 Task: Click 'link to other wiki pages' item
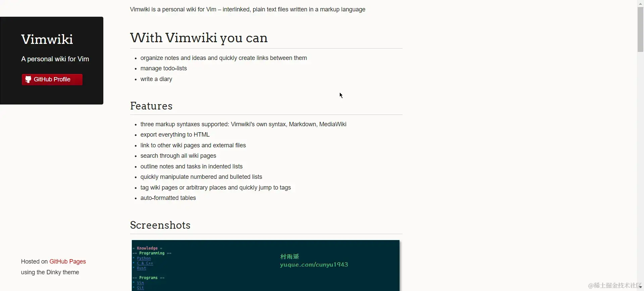193,145
